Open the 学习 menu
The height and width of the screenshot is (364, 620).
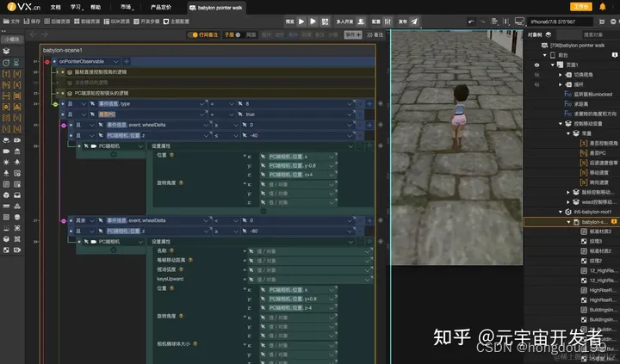(x=76, y=7)
